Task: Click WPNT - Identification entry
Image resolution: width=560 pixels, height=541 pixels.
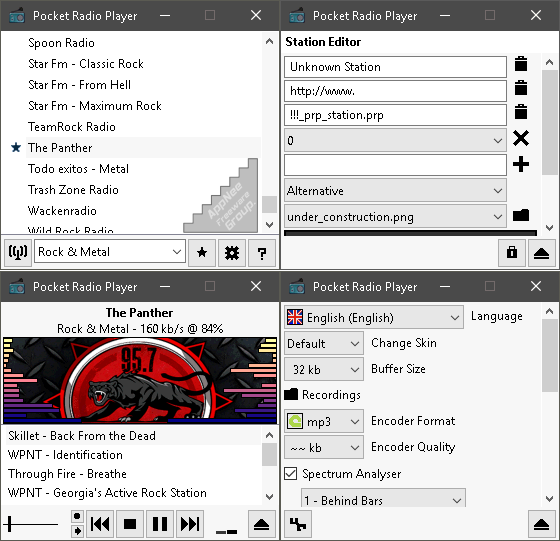Action: click(x=65, y=455)
